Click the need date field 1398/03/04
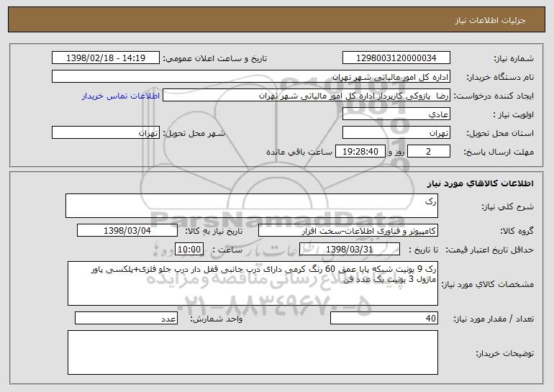The image size is (554, 392). pos(127,231)
